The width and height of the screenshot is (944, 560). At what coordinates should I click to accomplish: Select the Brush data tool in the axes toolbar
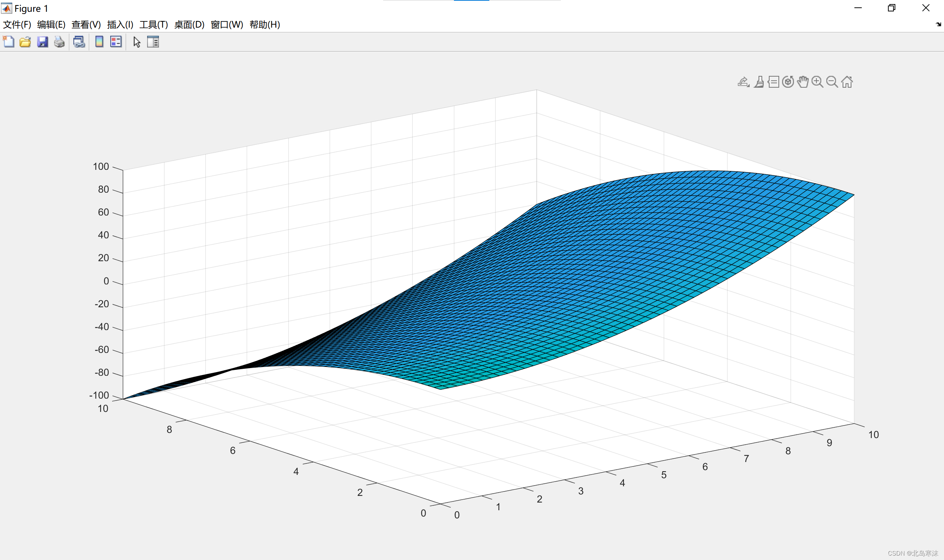click(x=759, y=82)
